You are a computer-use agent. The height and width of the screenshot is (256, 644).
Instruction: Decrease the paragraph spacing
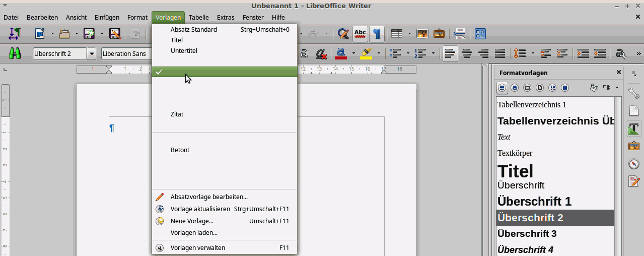tap(562, 53)
